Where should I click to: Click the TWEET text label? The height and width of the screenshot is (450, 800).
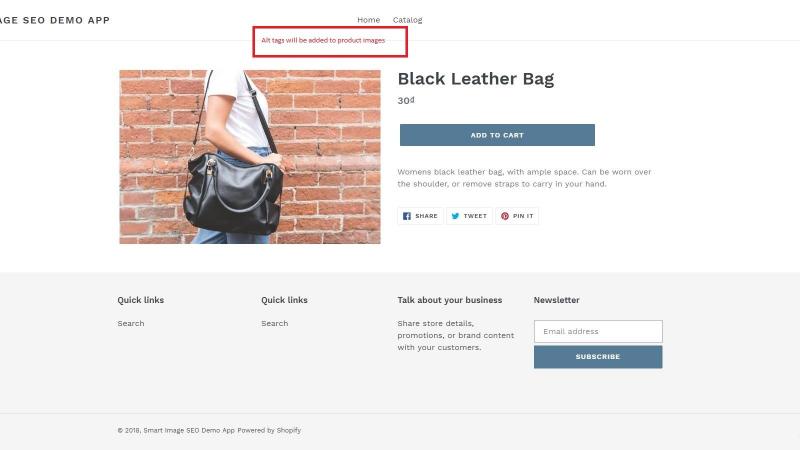(x=475, y=216)
